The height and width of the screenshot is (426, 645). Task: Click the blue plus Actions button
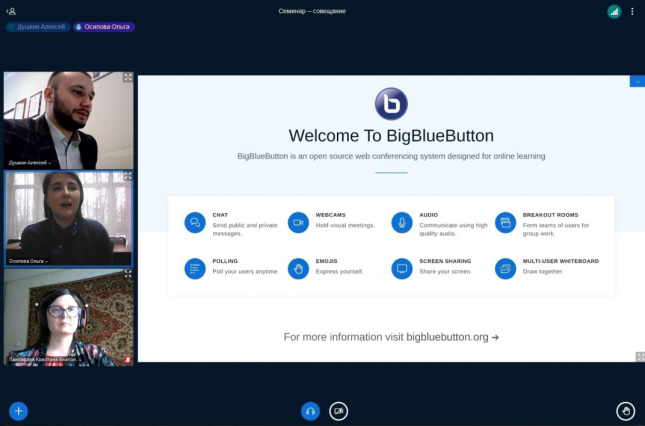(18, 410)
